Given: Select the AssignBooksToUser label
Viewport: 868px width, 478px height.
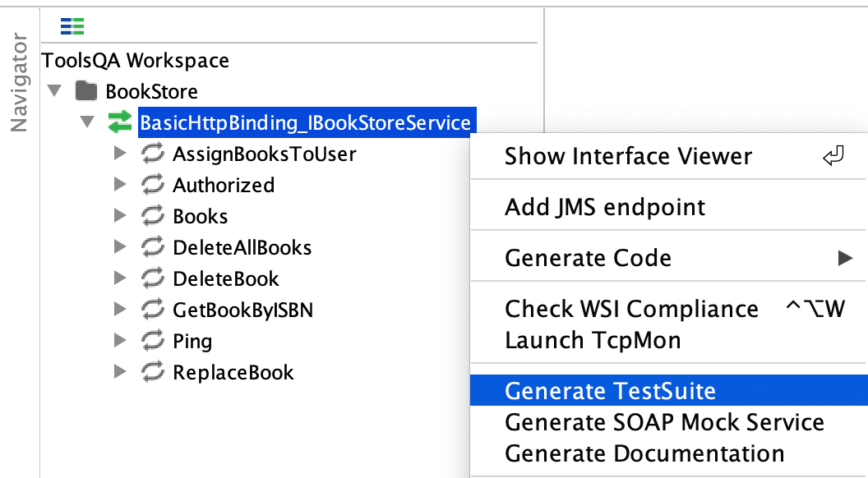Looking at the screenshot, I should click(265, 154).
